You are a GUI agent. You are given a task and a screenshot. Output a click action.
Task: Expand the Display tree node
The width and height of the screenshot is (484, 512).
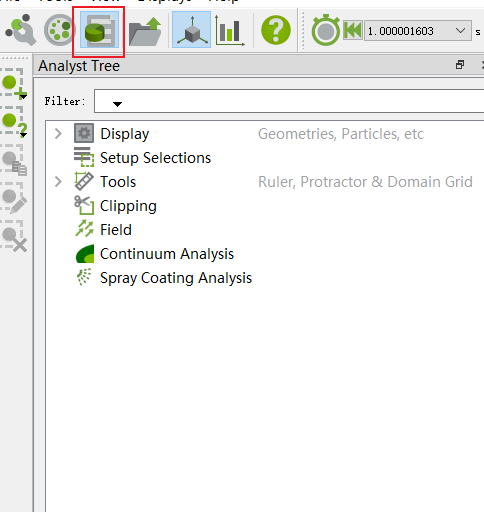point(58,134)
